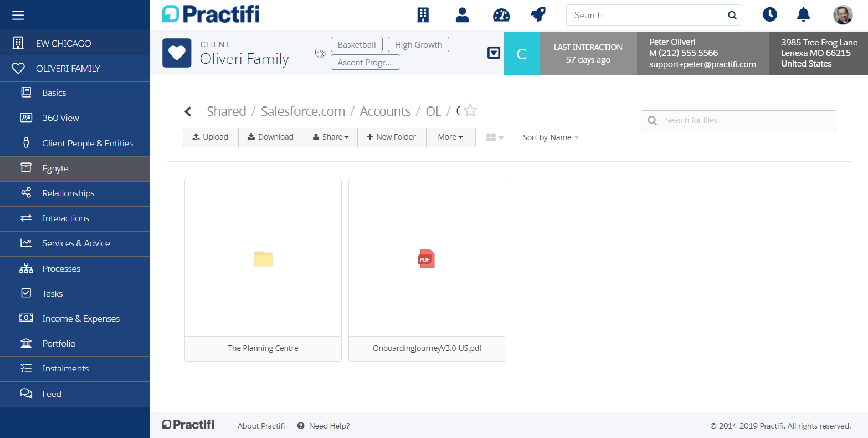868x438 pixels.
Task: Open Interactions in the sidebar
Action: click(75, 218)
